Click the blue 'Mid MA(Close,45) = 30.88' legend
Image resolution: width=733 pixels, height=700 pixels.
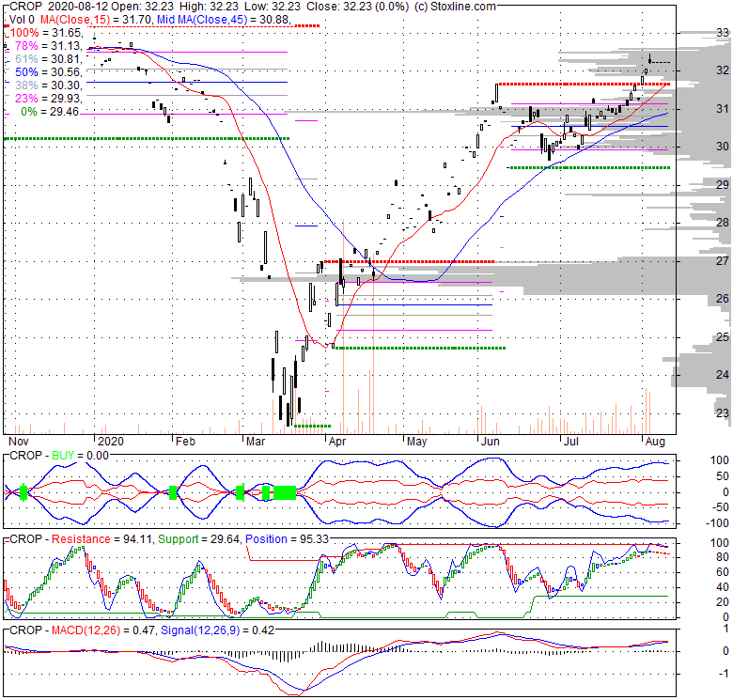224,20
